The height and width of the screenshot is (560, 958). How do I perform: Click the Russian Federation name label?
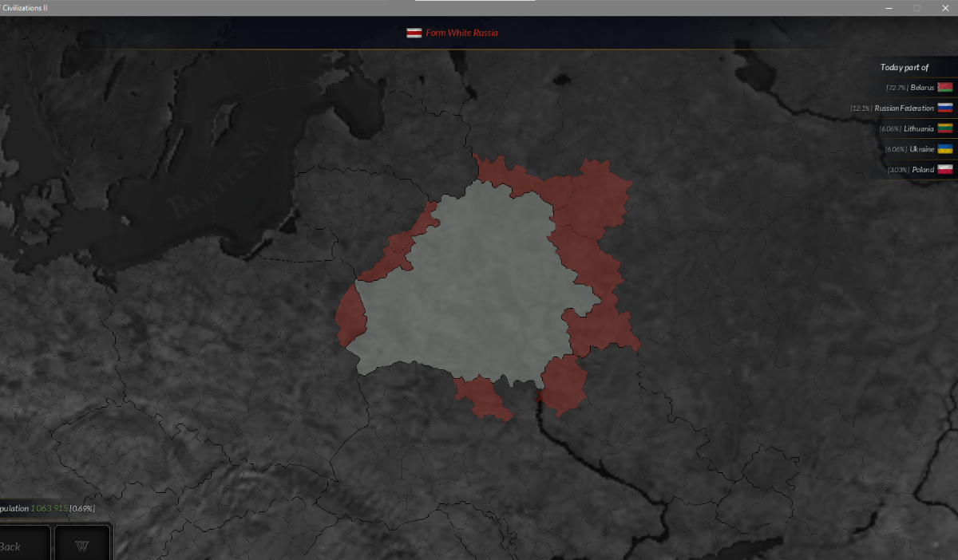tap(904, 108)
